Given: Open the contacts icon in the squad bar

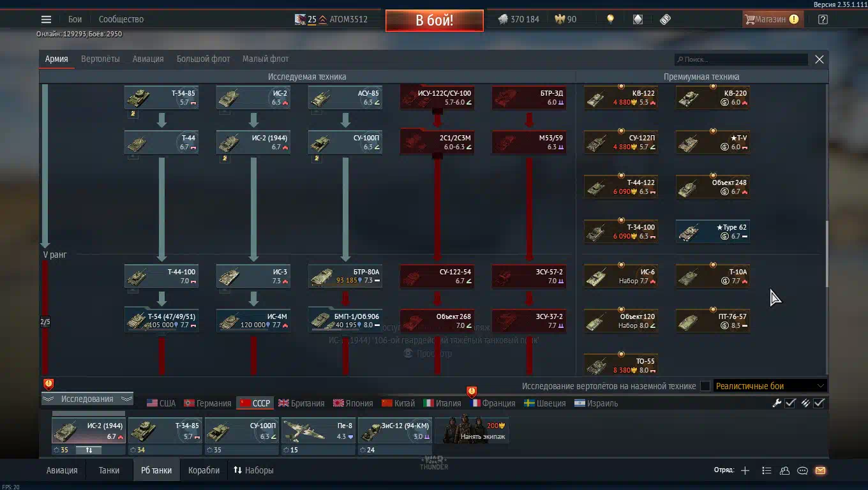Looking at the screenshot, I should [x=784, y=470].
